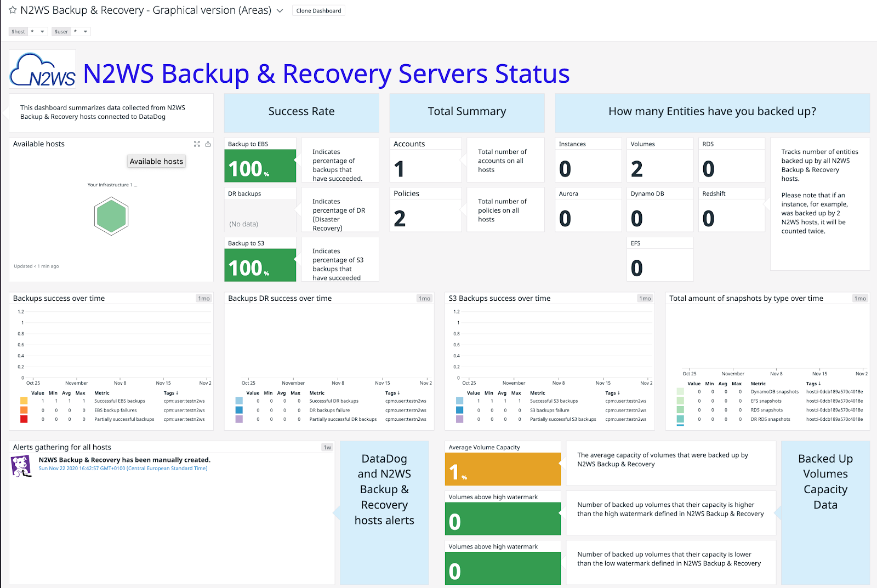Image resolution: width=877 pixels, height=588 pixels.
Task: Click the Backup to EBS 100% tile
Action: point(260,160)
